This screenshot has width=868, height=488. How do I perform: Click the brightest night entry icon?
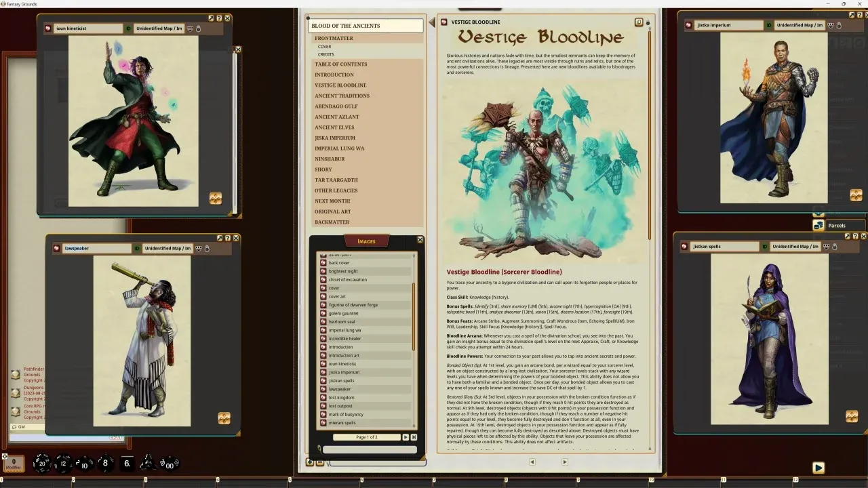[x=323, y=271]
